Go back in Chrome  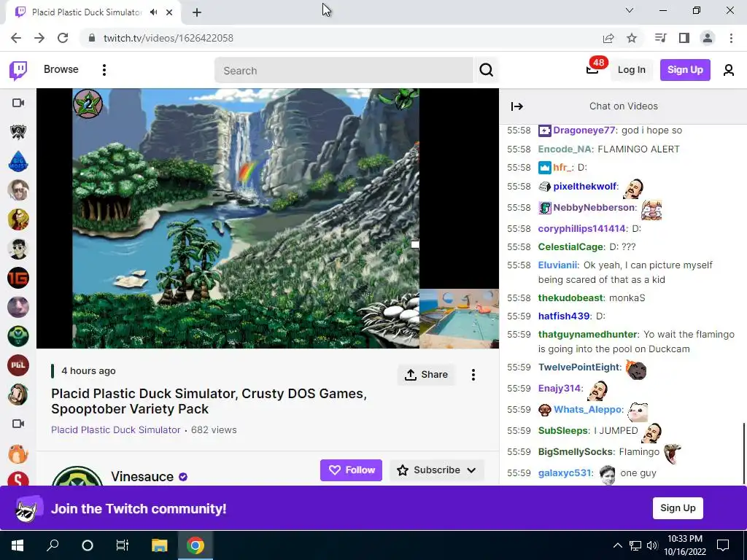(x=16, y=38)
